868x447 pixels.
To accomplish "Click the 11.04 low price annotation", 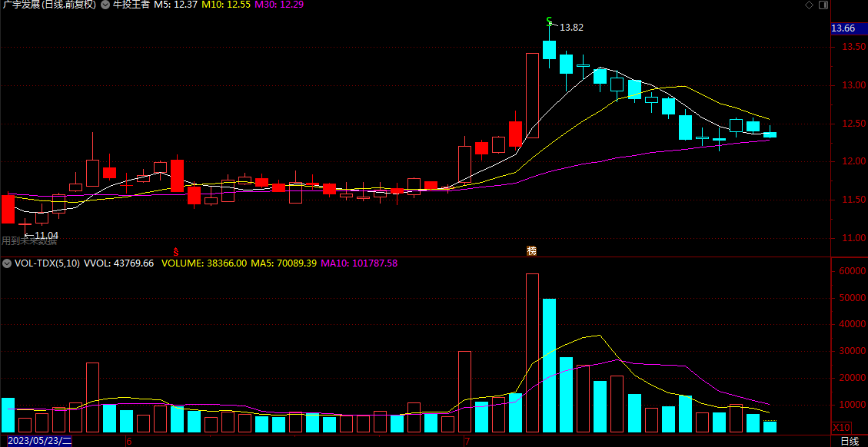I will (46, 236).
